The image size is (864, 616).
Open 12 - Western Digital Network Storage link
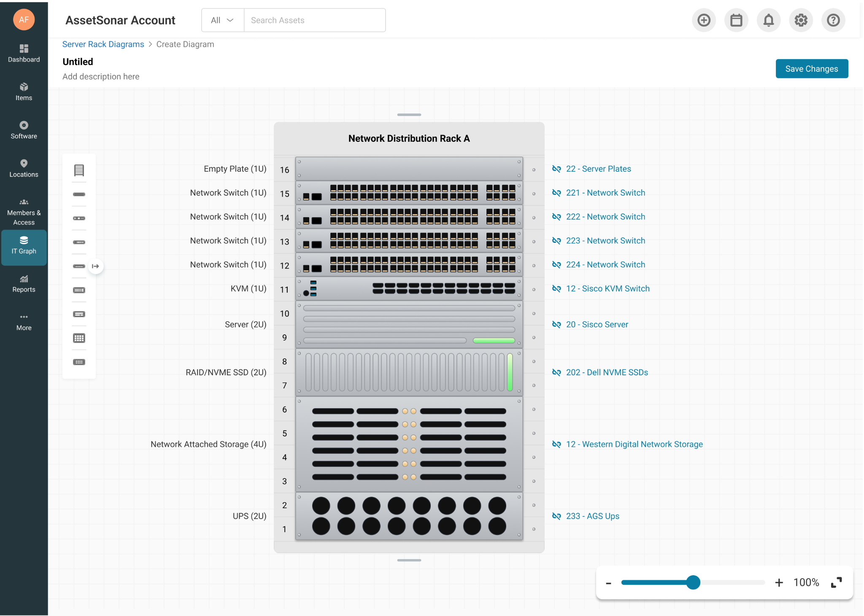634,444
